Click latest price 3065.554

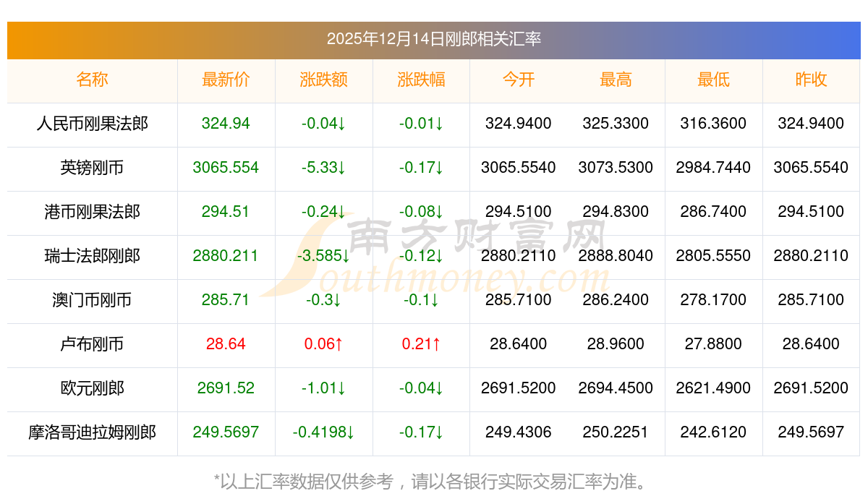(226, 168)
